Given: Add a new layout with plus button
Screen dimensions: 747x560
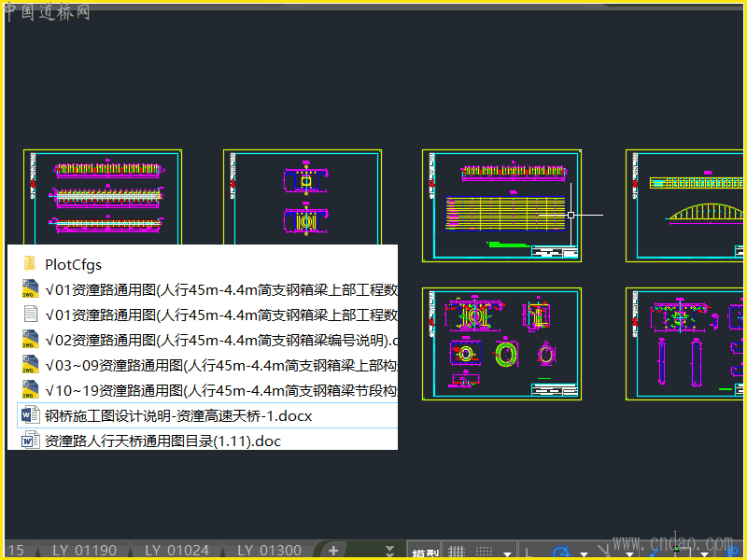Looking at the screenshot, I should (x=333, y=551).
